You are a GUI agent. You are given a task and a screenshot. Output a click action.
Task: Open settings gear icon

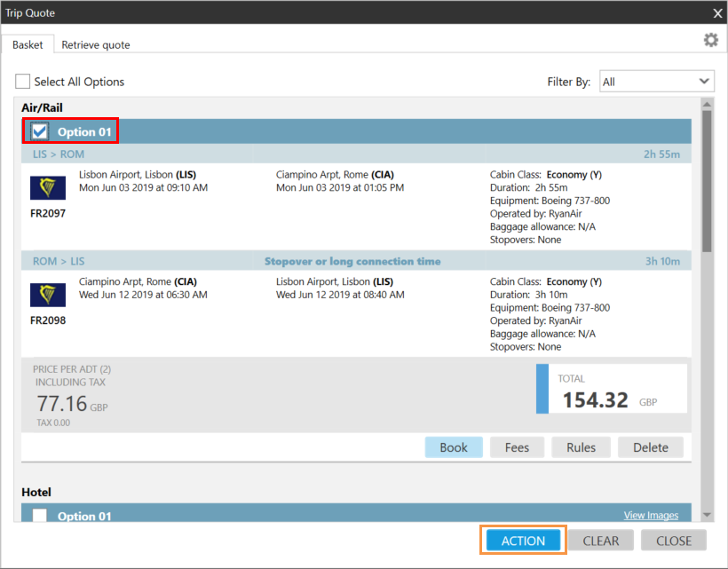click(x=710, y=40)
